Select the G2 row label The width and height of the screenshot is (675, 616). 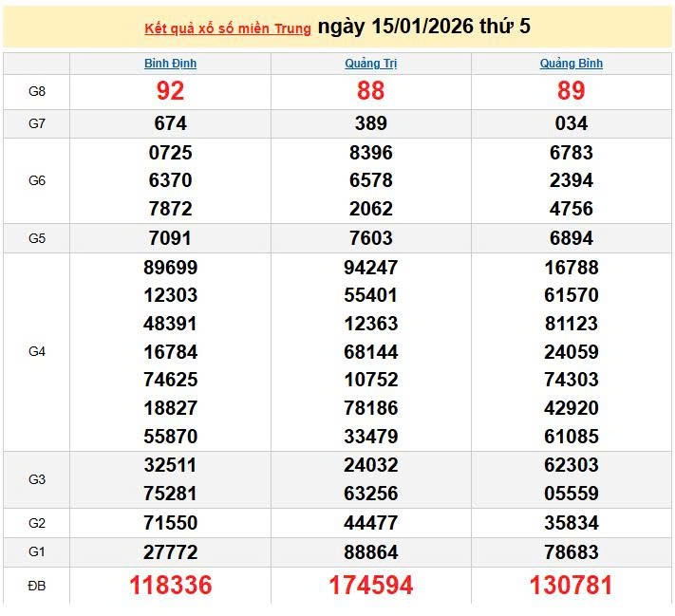coord(37,523)
